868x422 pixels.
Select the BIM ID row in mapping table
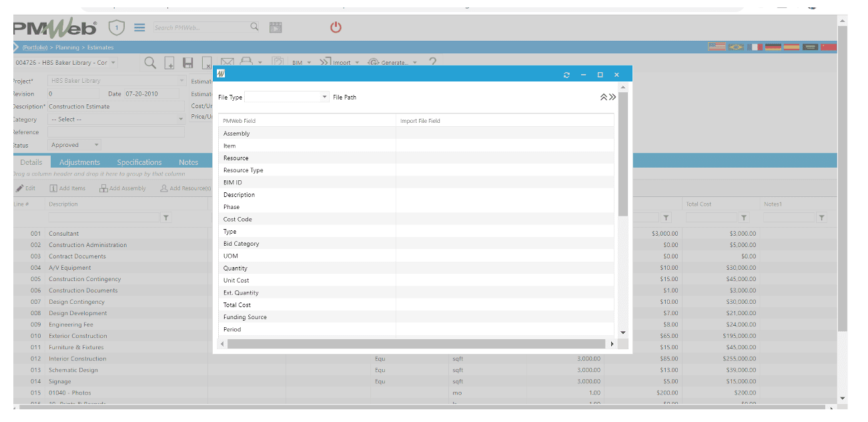(416, 182)
